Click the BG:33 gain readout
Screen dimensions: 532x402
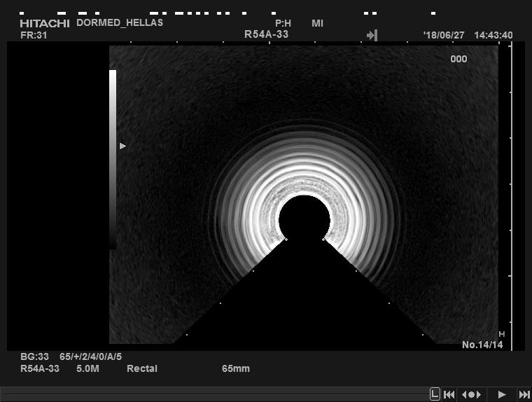(x=35, y=356)
